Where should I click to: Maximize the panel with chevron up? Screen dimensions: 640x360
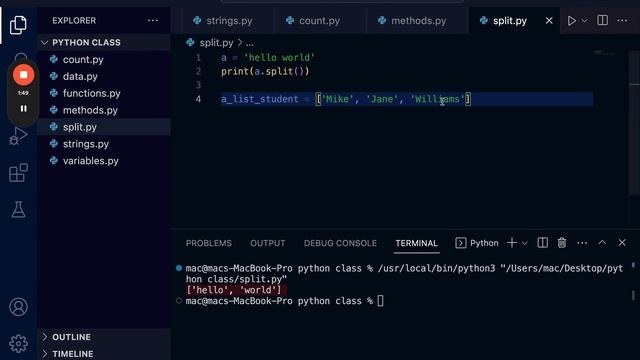pyautogui.click(x=602, y=243)
